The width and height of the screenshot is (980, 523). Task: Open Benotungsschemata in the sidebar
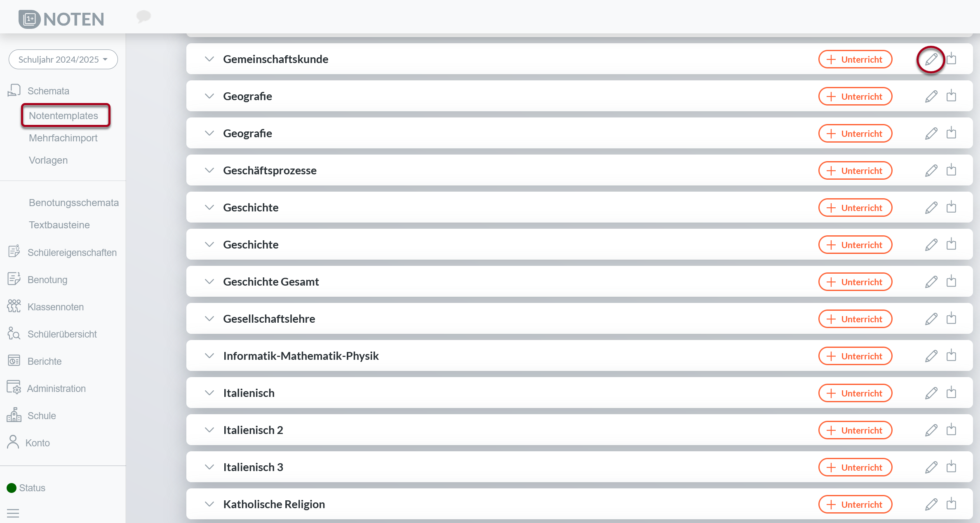click(x=74, y=203)
